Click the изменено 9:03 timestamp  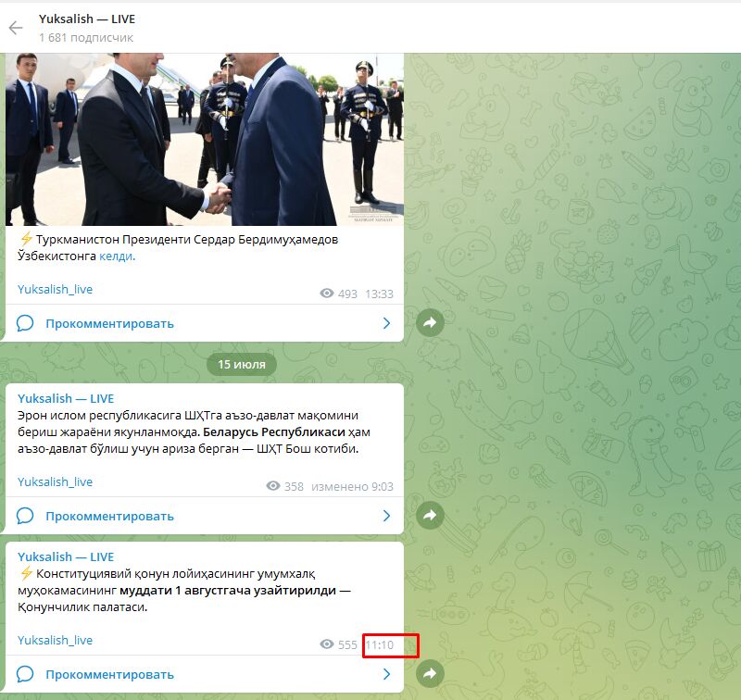[x=352, y=486]
